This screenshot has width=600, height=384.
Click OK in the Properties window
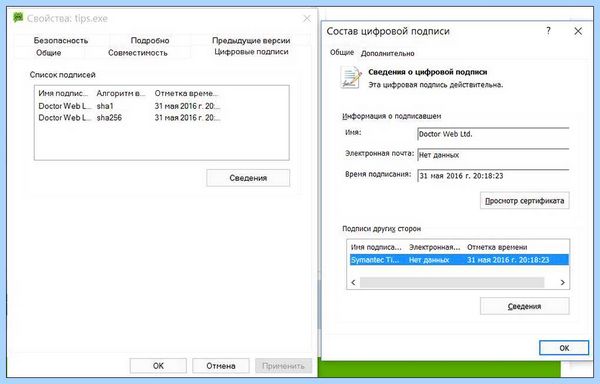158,366
